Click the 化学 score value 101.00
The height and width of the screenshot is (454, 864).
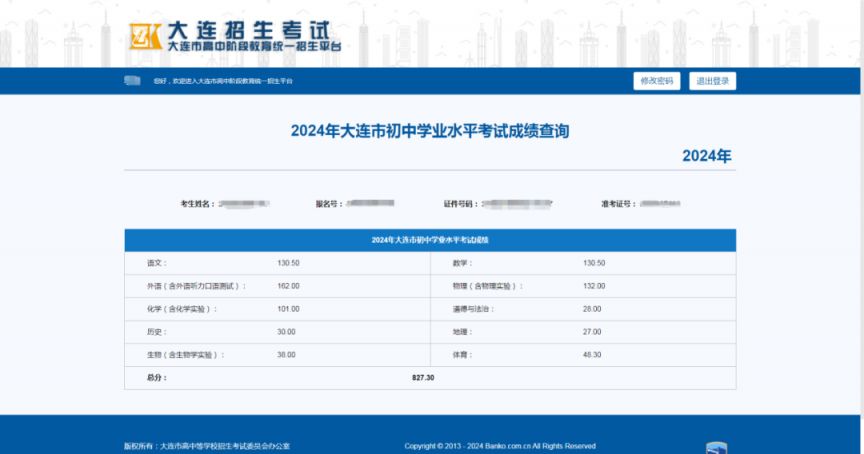(289, 309)
